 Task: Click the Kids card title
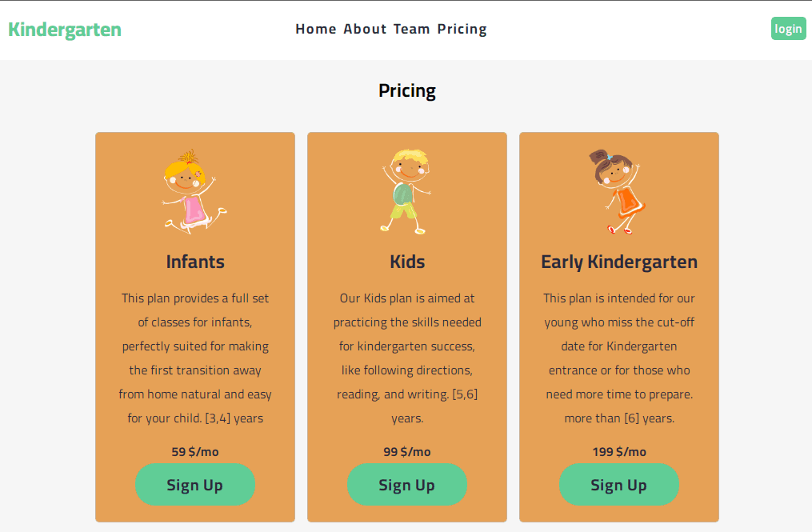406,262
